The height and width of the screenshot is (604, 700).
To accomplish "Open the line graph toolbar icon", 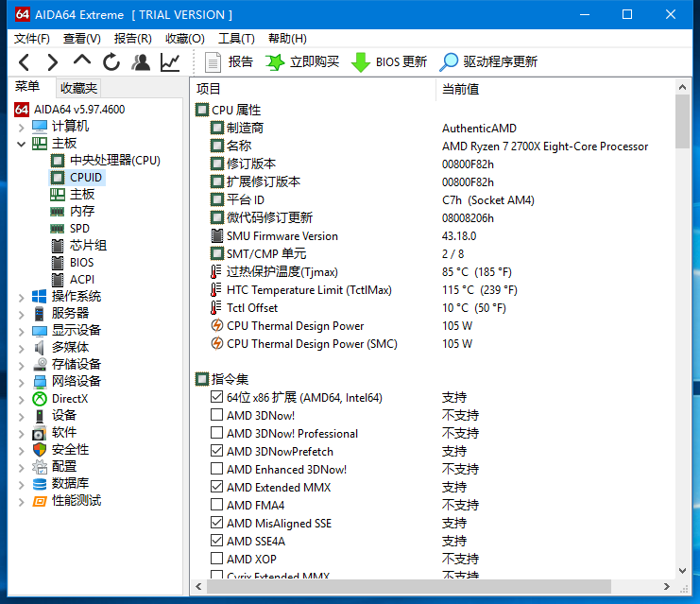I will [170, 62].
